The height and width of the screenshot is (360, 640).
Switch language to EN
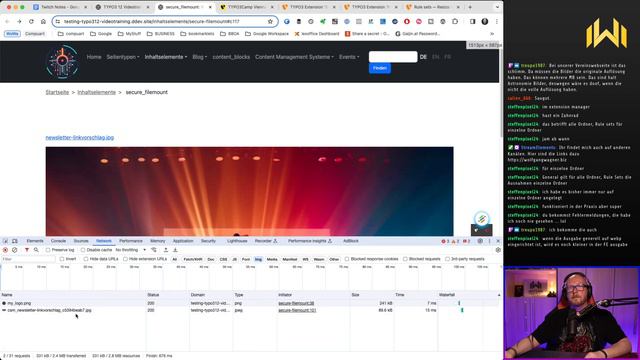[436, 57]
